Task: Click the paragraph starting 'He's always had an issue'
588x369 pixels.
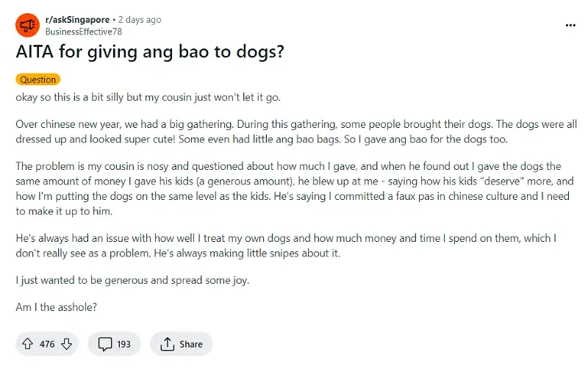Action: 286,246
